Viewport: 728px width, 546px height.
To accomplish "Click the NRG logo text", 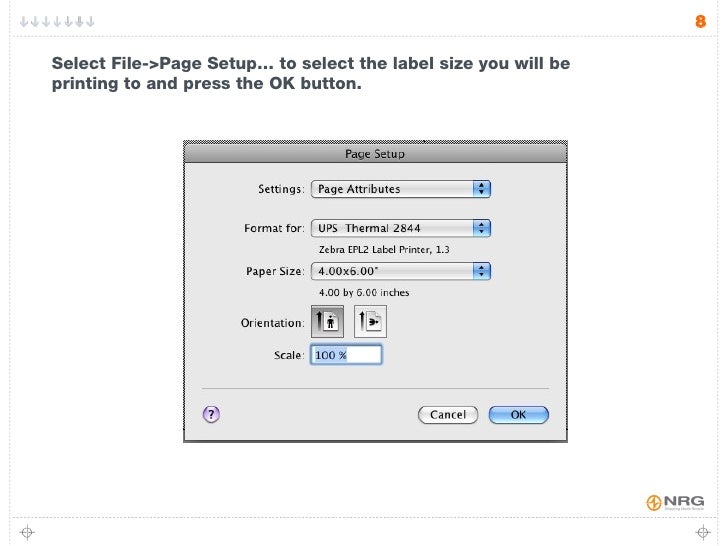I will [x=684, y=501].
